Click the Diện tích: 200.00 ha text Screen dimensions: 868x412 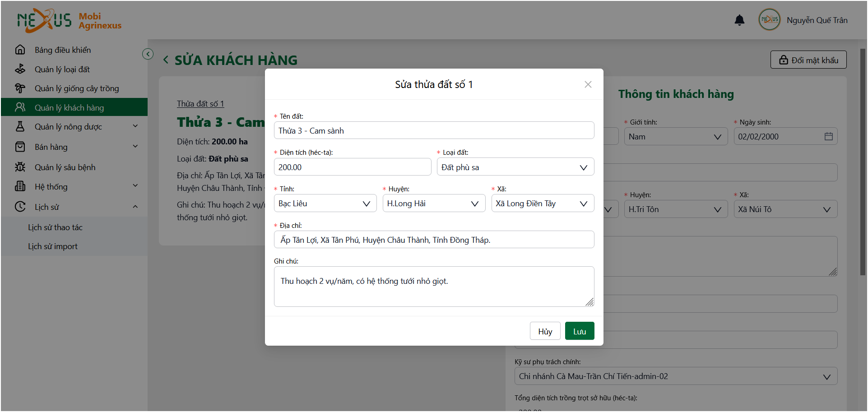[x=212, y=142]
